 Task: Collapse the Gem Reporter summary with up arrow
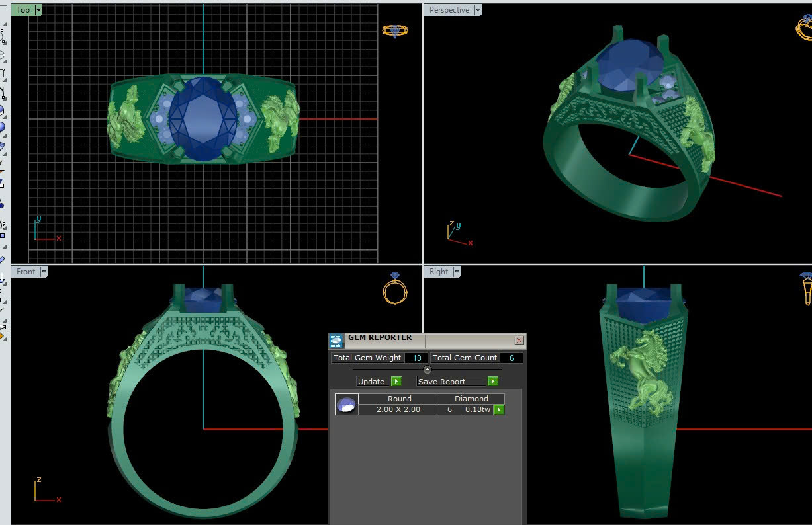(x=427, y=370)
